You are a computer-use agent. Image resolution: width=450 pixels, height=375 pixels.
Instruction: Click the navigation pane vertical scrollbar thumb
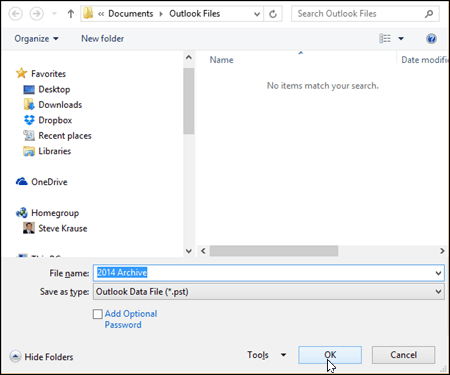click(x=189, y=101)
